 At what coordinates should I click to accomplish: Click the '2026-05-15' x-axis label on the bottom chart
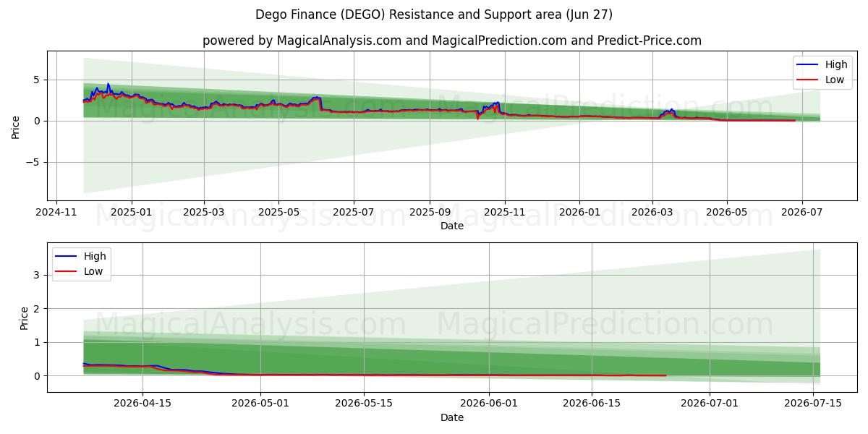point(364,404)
